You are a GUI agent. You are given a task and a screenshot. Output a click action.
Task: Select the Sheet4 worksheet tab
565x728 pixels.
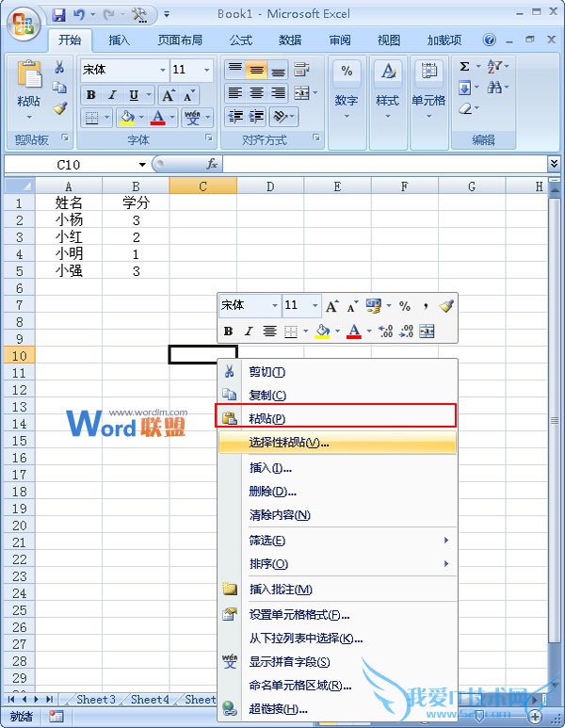150,699
